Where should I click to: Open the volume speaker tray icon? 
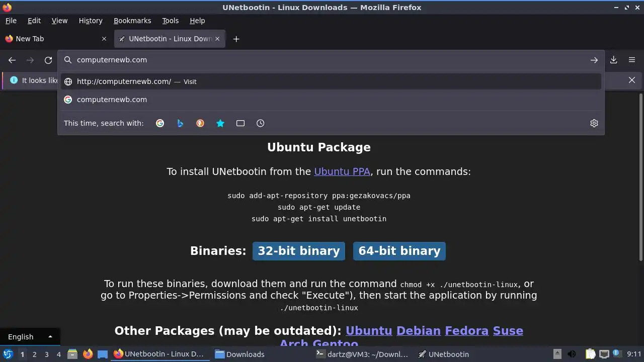[572, 354]
